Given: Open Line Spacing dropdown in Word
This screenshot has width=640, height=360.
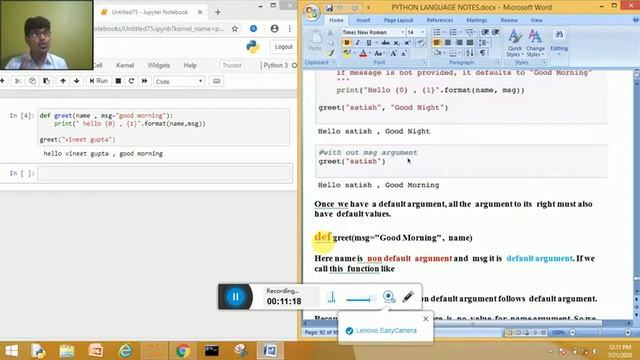Looking at the screenshot, I should [484, 42].
